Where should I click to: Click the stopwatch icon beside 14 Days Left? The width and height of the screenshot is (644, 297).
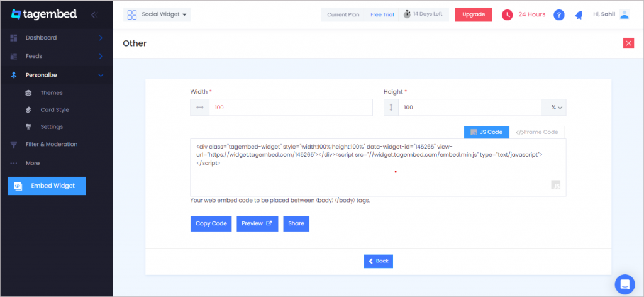tap(407, 14)
